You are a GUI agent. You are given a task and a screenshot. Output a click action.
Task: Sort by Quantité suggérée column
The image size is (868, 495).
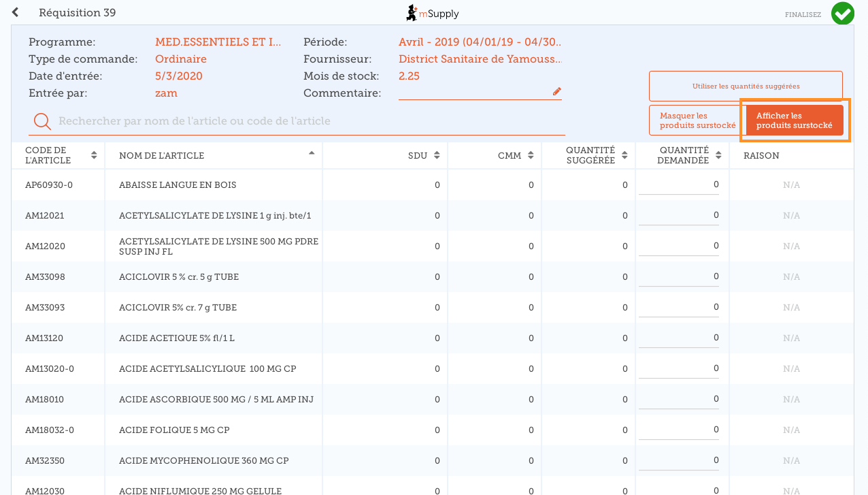(x=624, y=156)
